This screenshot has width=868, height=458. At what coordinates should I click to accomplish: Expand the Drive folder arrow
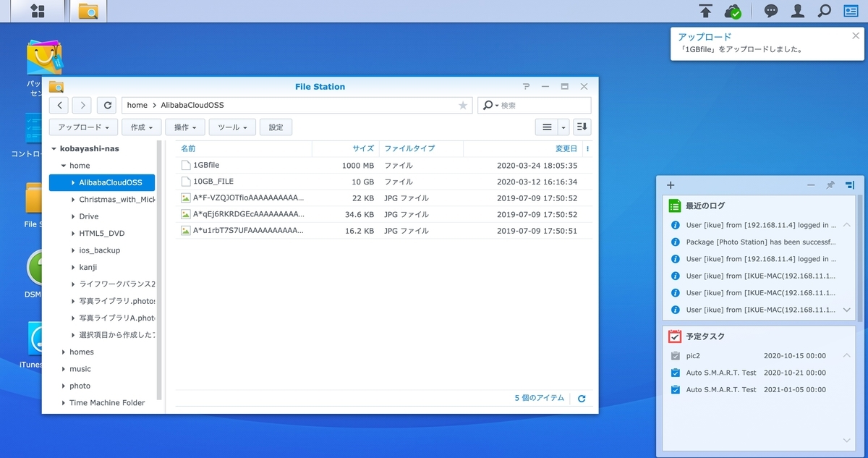[73, 216]
